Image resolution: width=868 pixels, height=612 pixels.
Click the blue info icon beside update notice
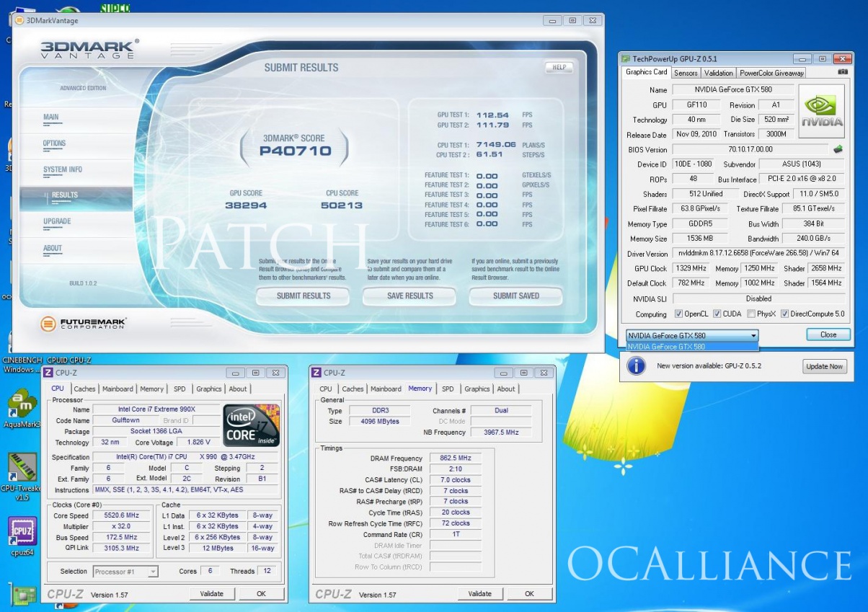(x=635, y=366)
